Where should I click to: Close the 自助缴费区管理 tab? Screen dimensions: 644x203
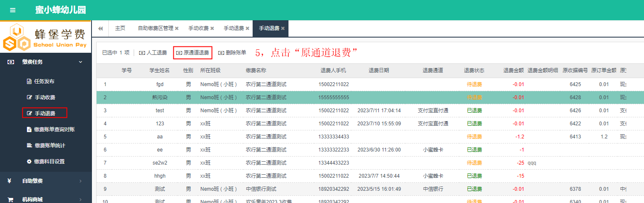pos(177,29)
